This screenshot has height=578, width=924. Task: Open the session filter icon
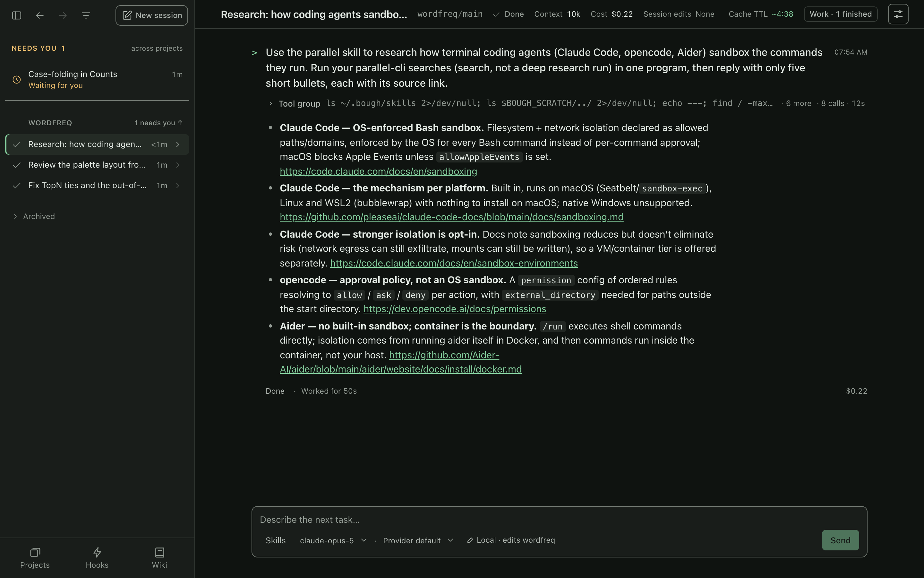tap(86, 15)
